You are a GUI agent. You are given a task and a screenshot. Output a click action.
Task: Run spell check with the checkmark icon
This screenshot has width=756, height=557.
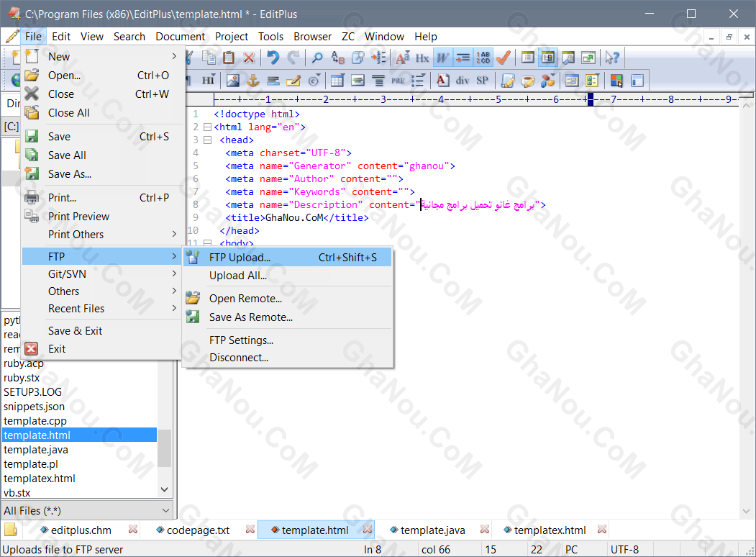click(x=504, y=58)
